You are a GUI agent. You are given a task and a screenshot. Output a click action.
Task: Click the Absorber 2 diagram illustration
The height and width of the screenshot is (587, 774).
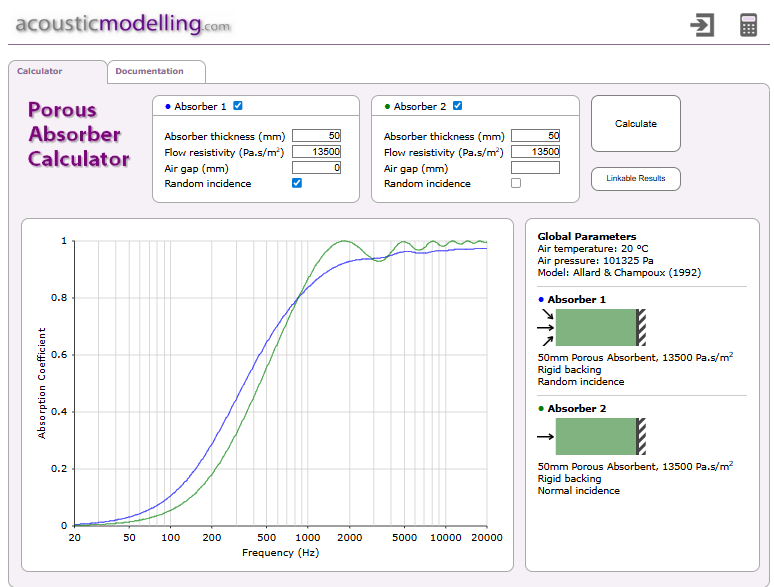pos(592,436)
